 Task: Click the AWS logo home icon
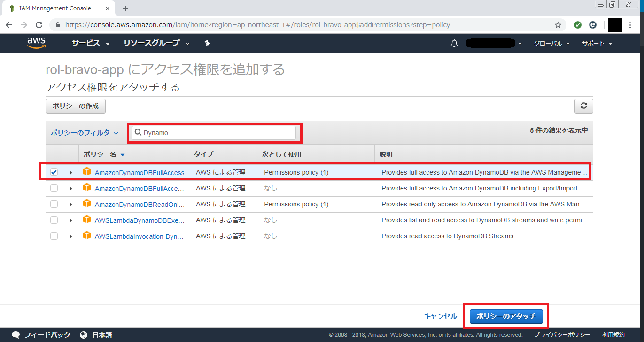tap(36, 43)
